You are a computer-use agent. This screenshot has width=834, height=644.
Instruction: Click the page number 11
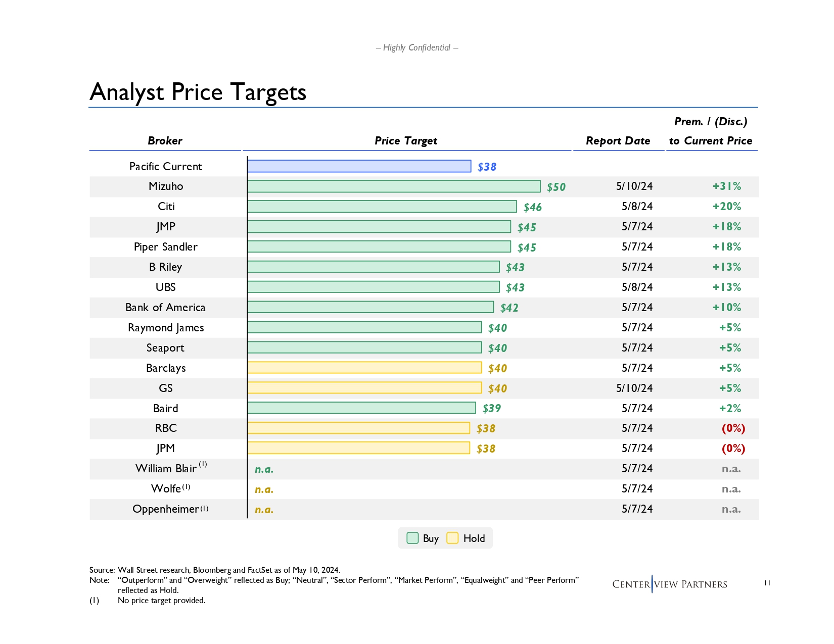tap(767, 583)
